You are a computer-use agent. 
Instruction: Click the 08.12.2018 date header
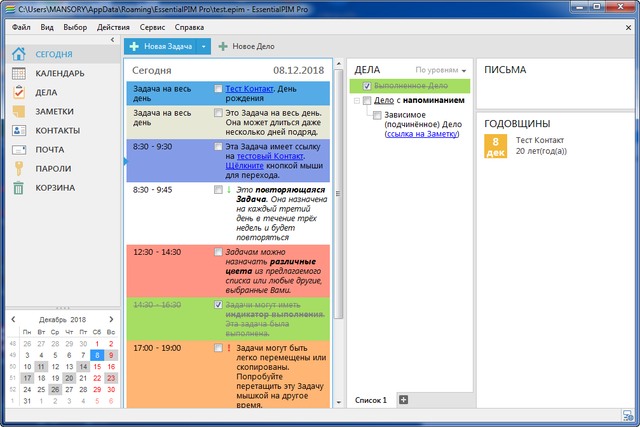pos(298,70)
